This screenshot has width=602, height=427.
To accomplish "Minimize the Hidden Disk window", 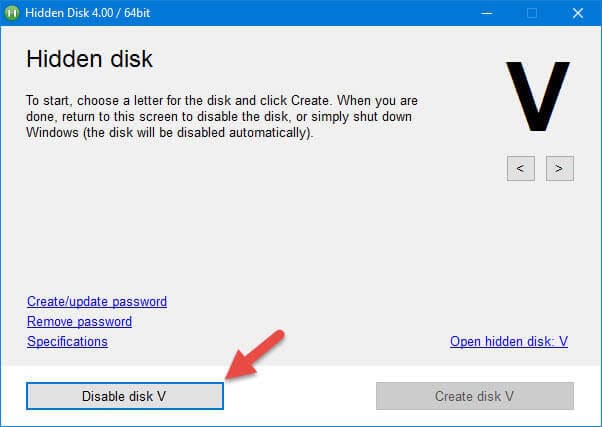I will [486, 13].
